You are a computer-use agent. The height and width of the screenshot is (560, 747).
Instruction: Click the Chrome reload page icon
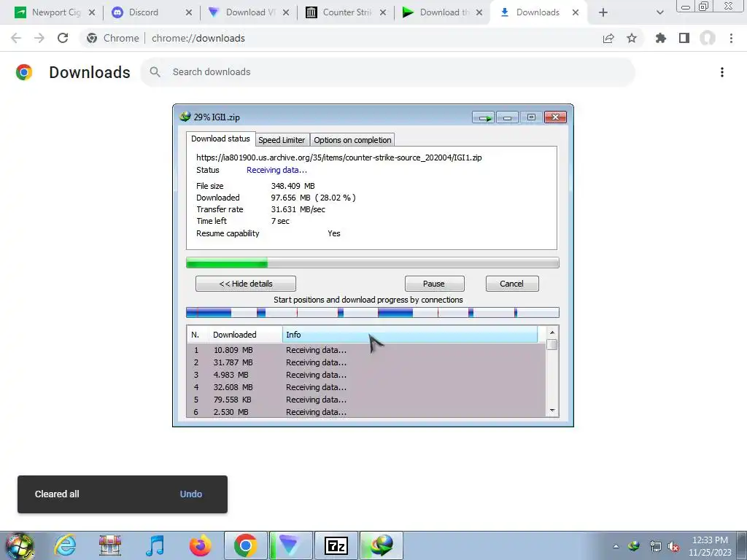coord(63,38)
